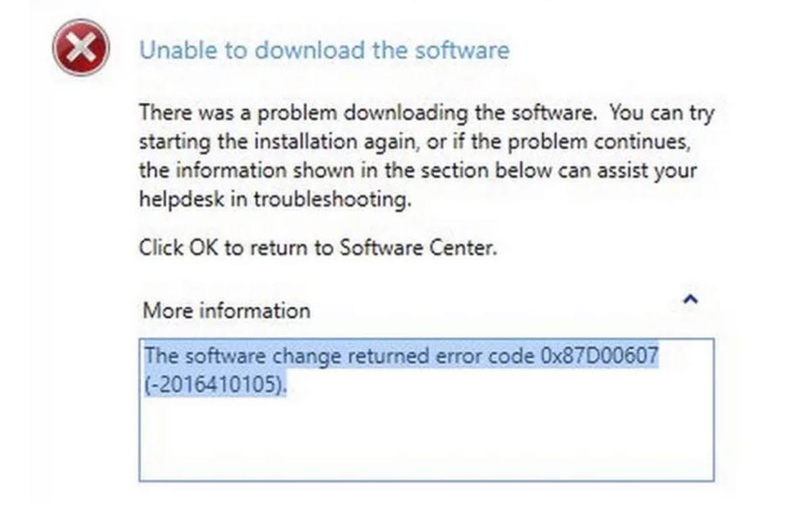Click the blank area inside the details box
The image size is (812, 521).
point(426,440)
